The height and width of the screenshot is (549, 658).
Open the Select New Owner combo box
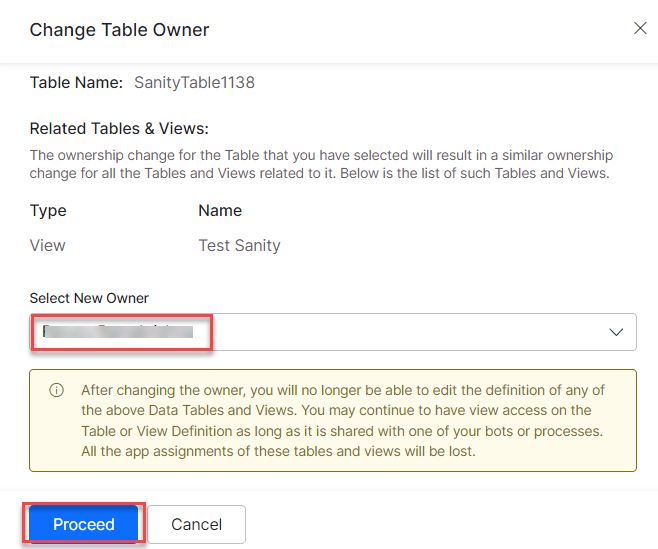click(400, 332)
